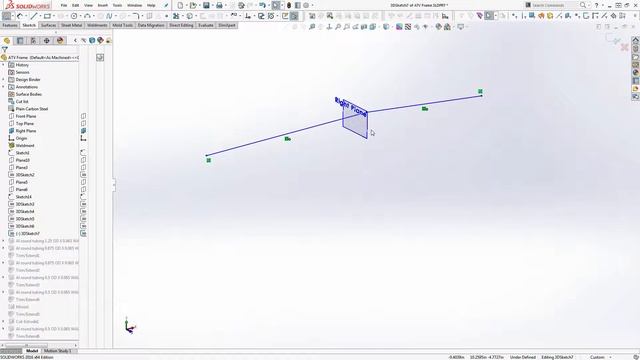Image resolution: width=640 pixels, height=360 pixels.
Task: Click the Open document icon
Action: tap(193, 5)
